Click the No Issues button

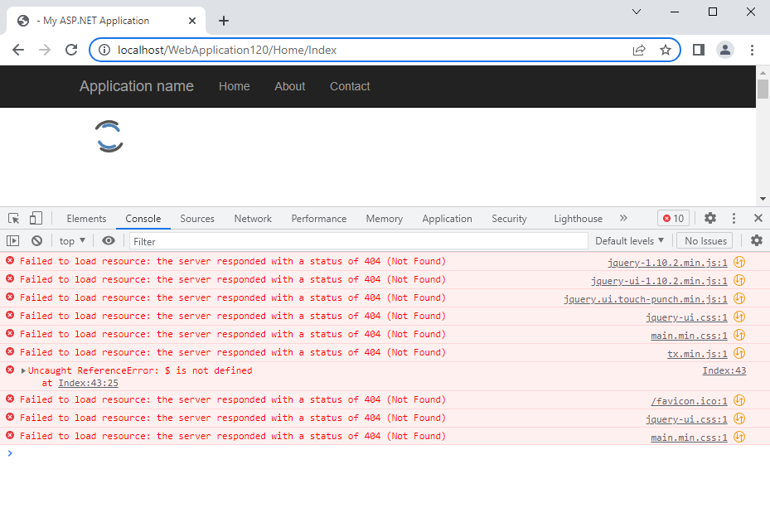click(705, 241)
